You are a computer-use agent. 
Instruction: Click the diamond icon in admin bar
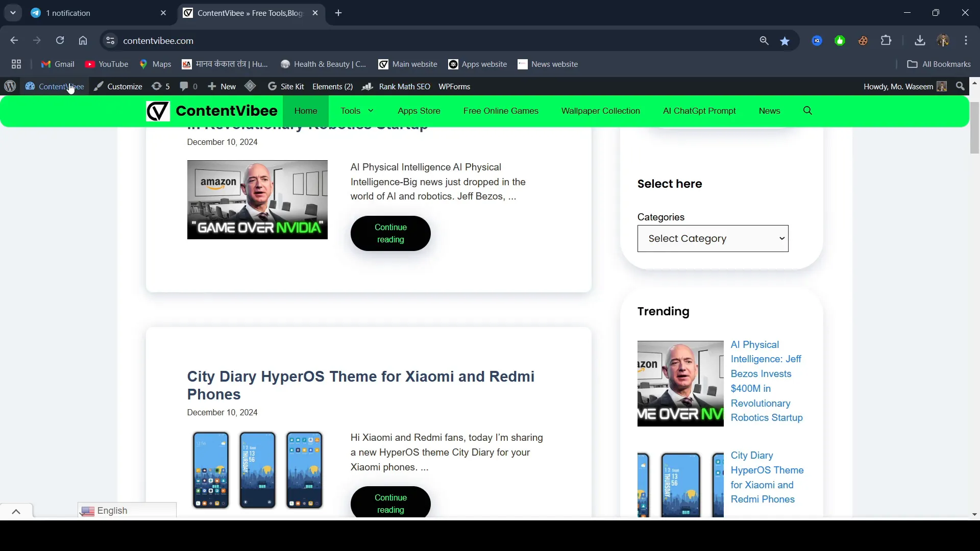(250, 86)
